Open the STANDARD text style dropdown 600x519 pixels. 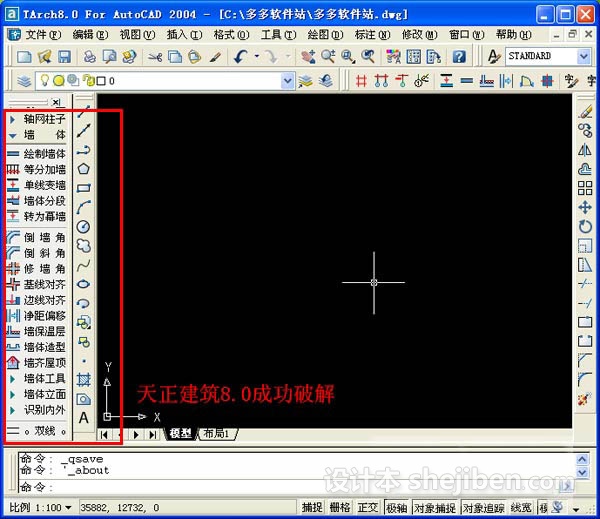(583, 56)
